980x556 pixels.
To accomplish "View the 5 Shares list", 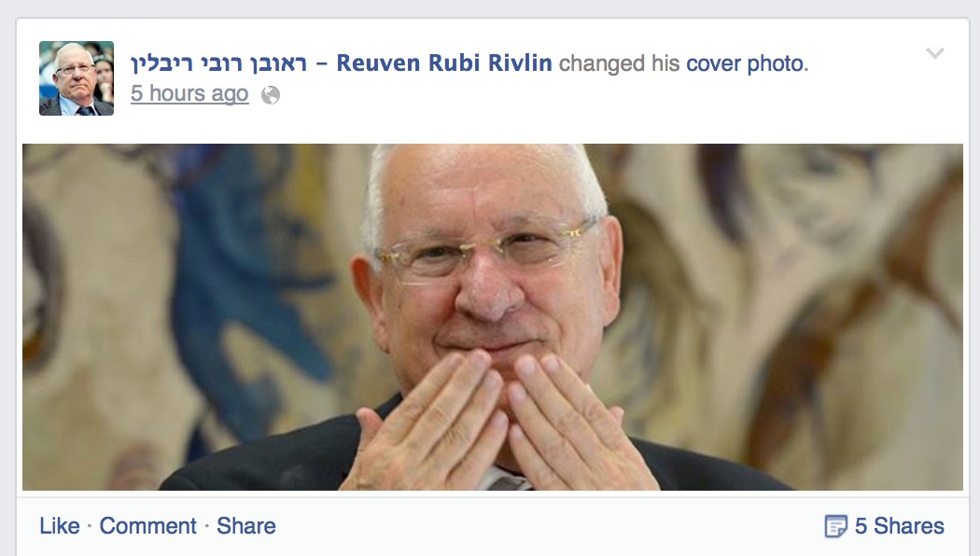I will coord(899,526).
